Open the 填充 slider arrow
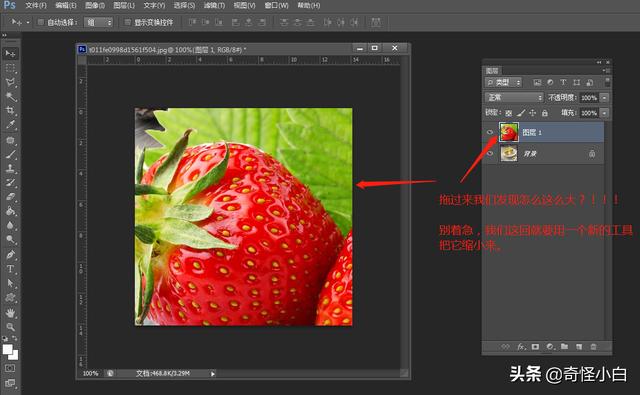Screen dimensions: 640x395 (604, 113)
